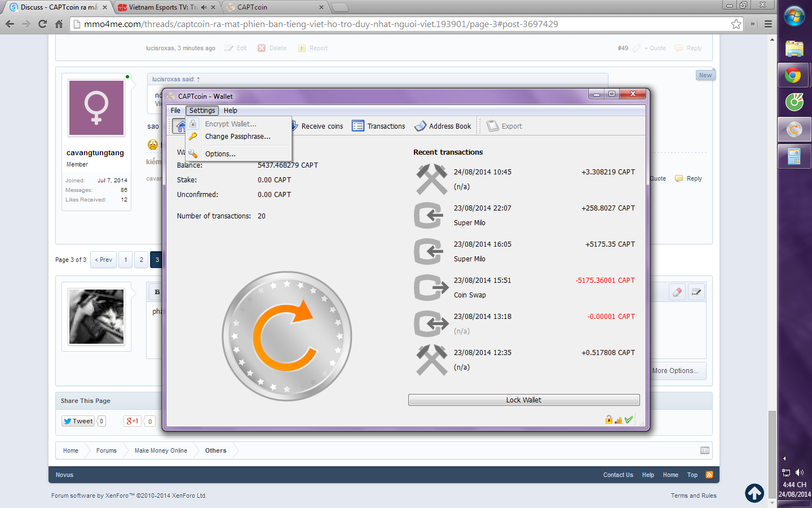Screen dimensions: 812x508
Task: Click the received icon for 23/08/2014 22:07 transaction
Action: tap(428, 215)
